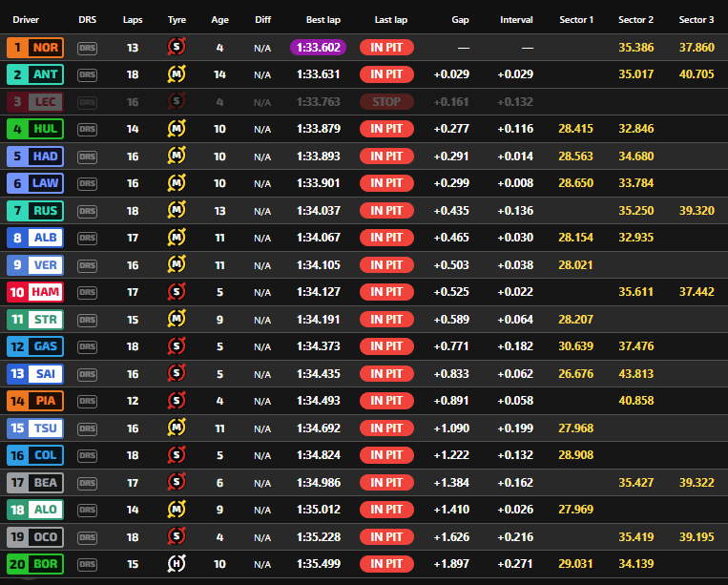Click Bortoleto's hard tyre icon
This screenshot has width=728, height=585.
pos(177,564)
